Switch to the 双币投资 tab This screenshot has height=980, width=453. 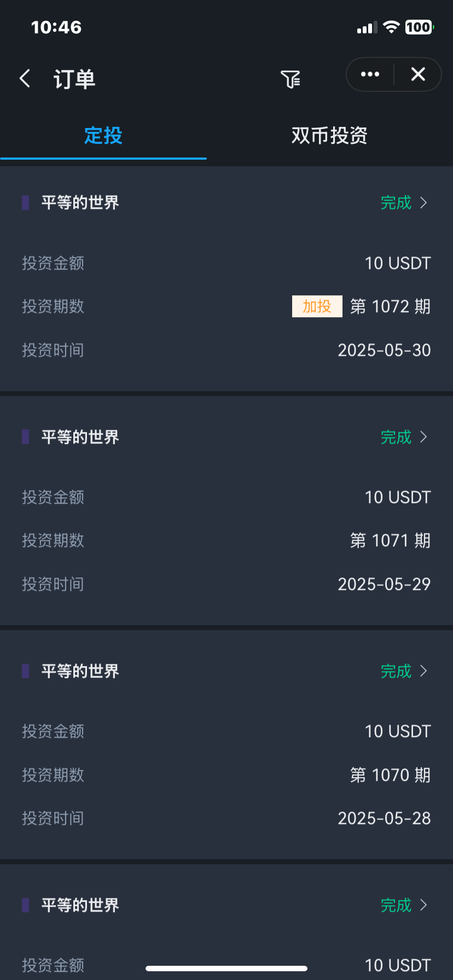click(x=329, y=136)
